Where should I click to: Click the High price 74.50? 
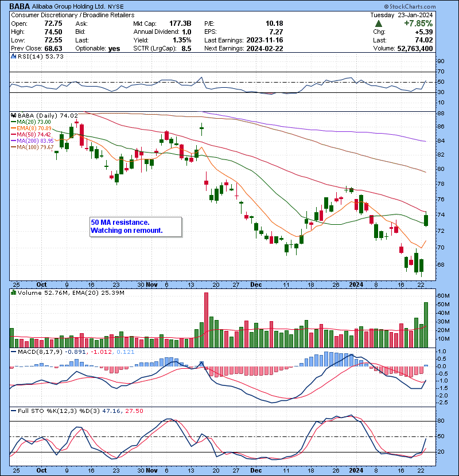click(x=53, y=32)
